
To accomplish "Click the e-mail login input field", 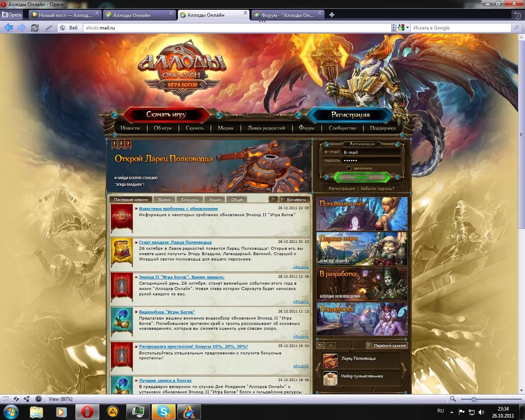I will coord(371,152).
